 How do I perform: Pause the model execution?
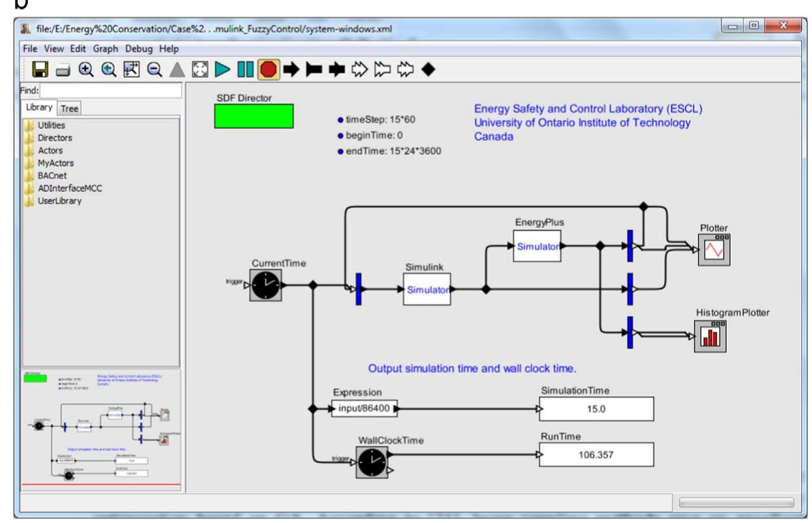tap(245, 70)
